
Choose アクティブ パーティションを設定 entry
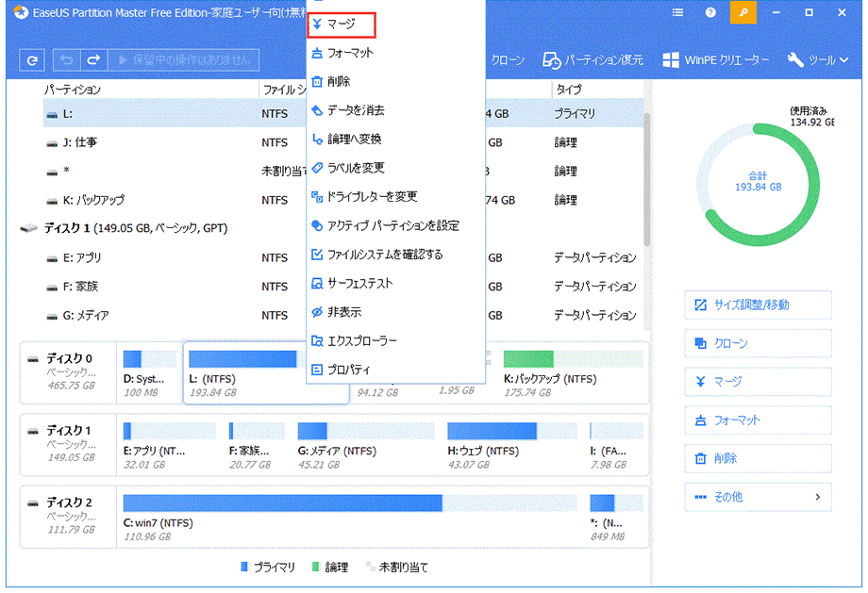click(395, 225)
